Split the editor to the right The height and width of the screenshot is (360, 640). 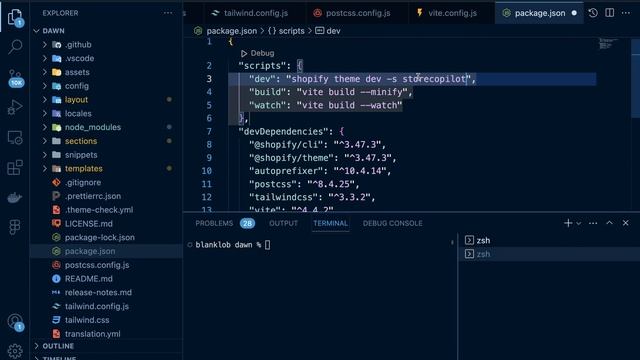(609, 13)
